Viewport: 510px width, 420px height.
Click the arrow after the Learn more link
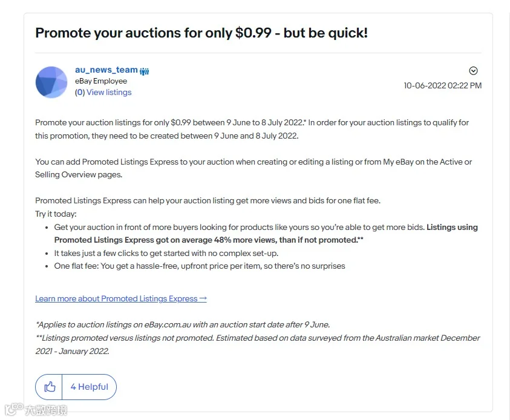click(203, 298)
